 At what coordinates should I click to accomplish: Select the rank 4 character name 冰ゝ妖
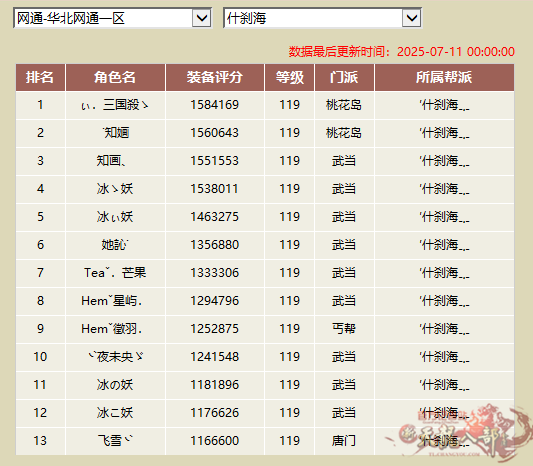pyautogui.click(x=115, y=189)
